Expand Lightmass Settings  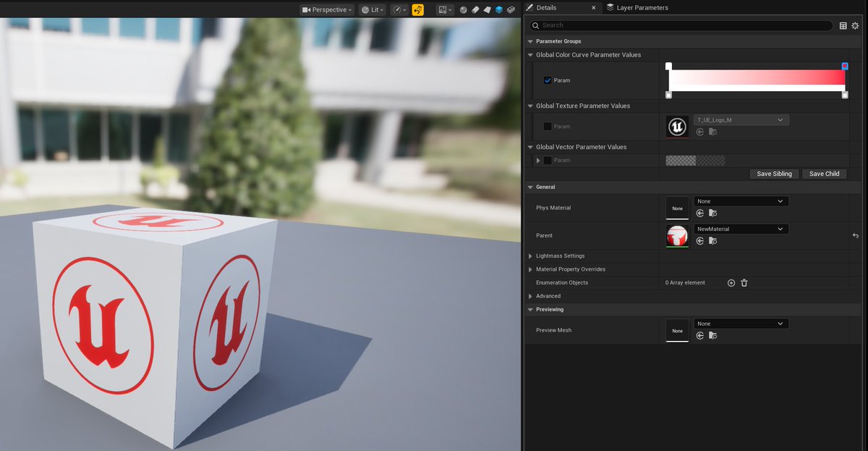[x=530, y=256]
